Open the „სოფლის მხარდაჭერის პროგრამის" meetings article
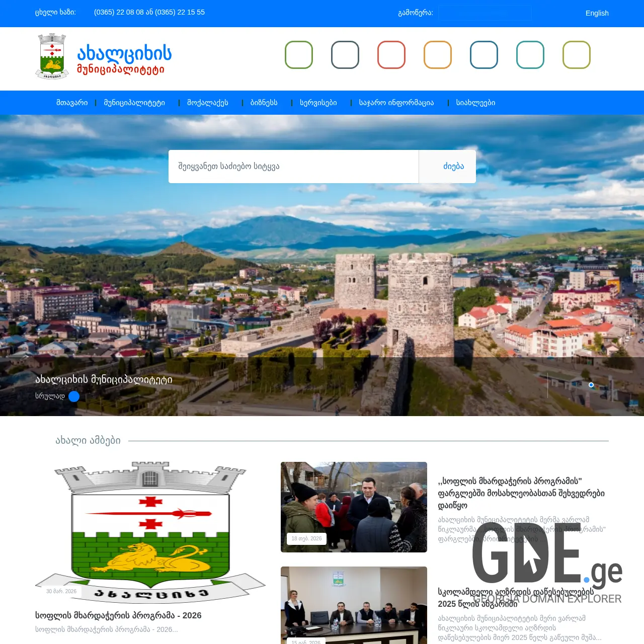 point(521,493)
